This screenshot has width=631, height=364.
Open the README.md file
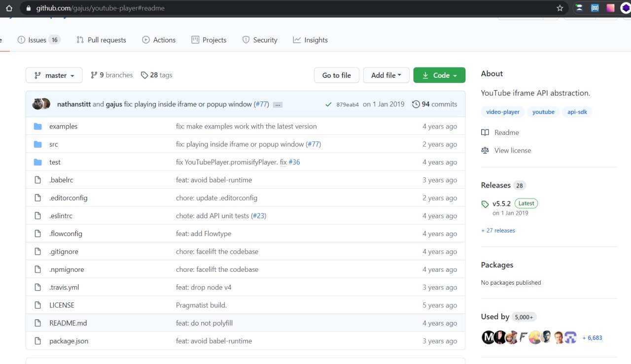click(68, 323)
